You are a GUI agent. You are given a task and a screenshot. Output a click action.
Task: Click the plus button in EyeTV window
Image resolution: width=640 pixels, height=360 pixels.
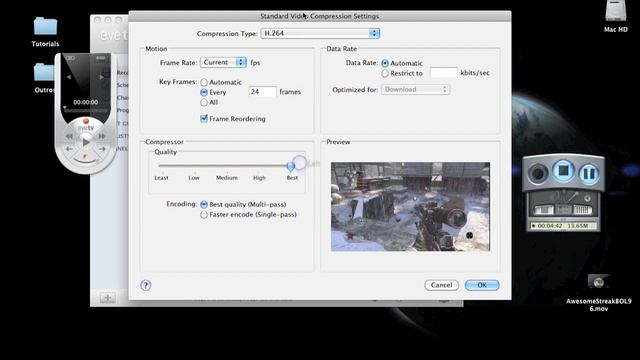click(108, 298)
